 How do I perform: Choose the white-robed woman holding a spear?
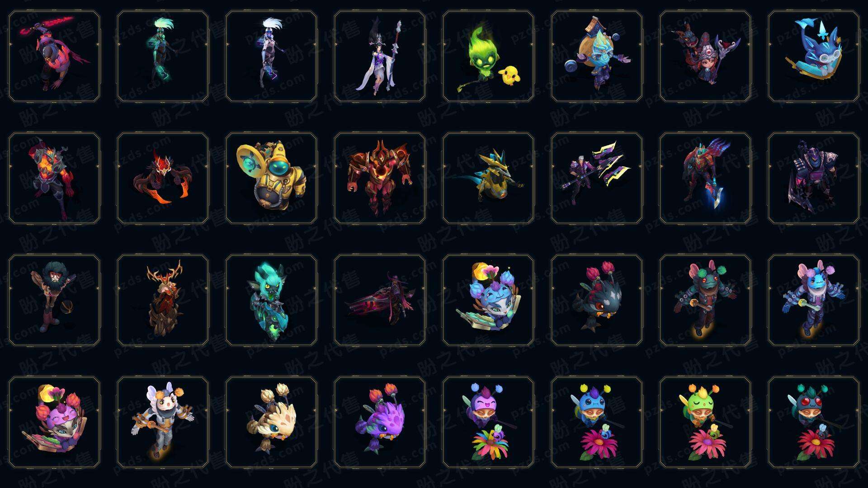point(380,56)
